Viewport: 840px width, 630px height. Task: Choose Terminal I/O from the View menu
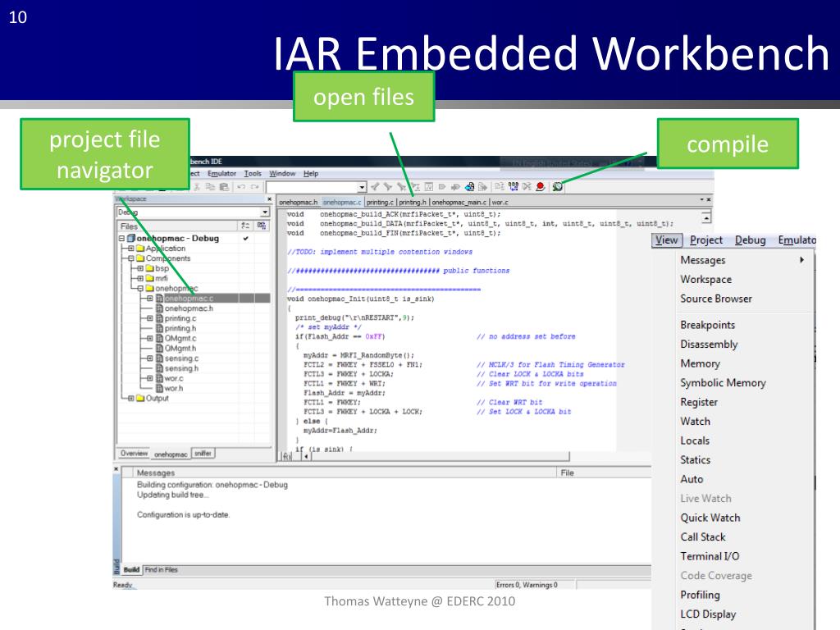[x=710, y=556]
